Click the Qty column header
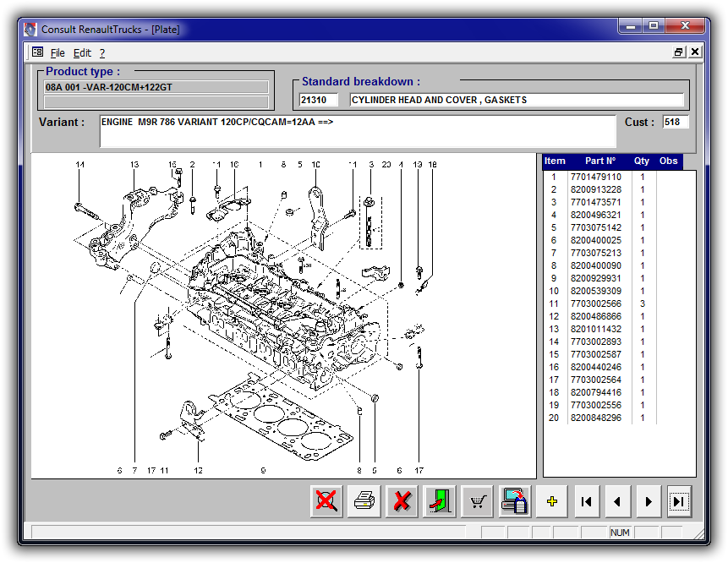 pyautogui.click(x=642, y=161)
